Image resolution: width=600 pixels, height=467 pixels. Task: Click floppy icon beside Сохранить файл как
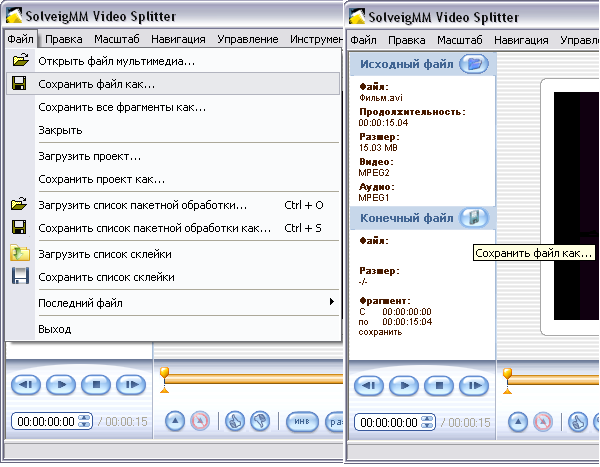[x=19, y=83]
